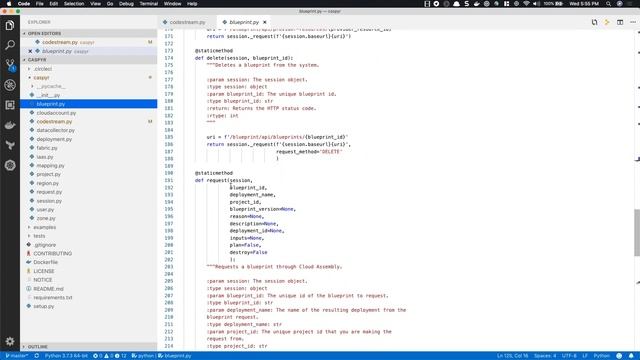Open the editor More Actions ellipsis

tap(633, 22)
